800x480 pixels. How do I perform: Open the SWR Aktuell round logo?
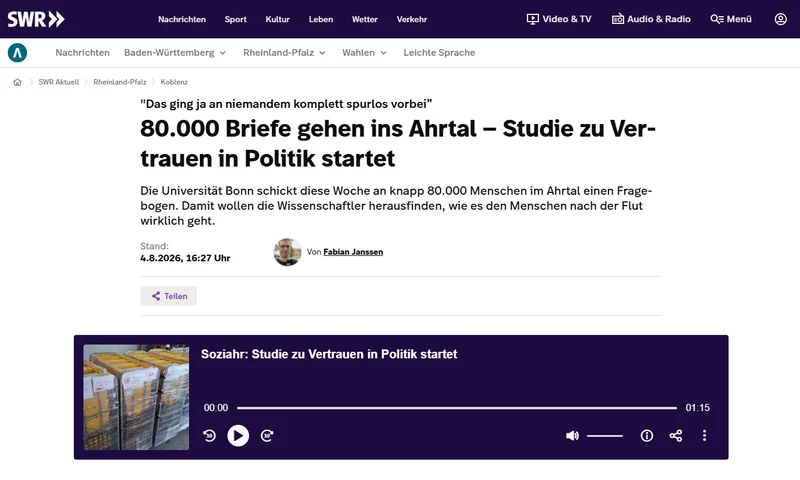tap(17, 53)
